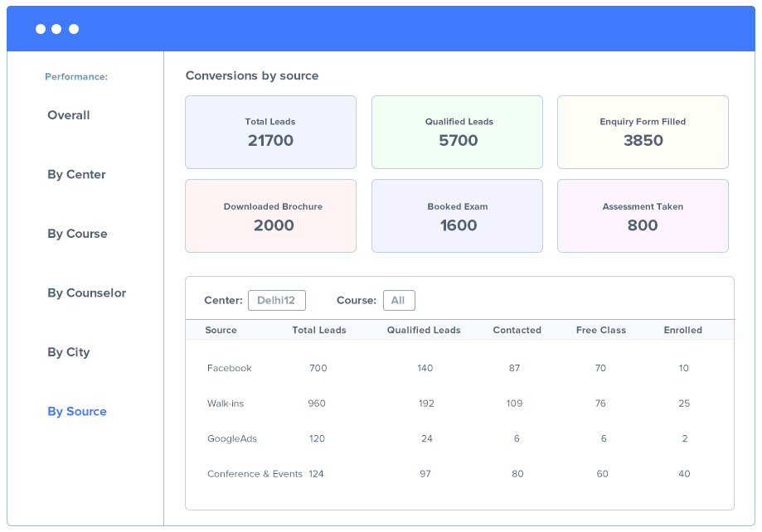Open the Center dropdown showing Delhi12
The image size is (762, 532).
pos(276,300)
